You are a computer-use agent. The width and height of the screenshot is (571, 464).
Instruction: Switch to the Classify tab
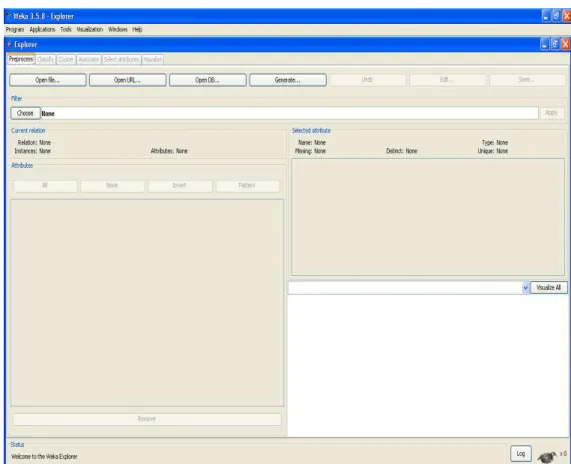tap(46, 59)
